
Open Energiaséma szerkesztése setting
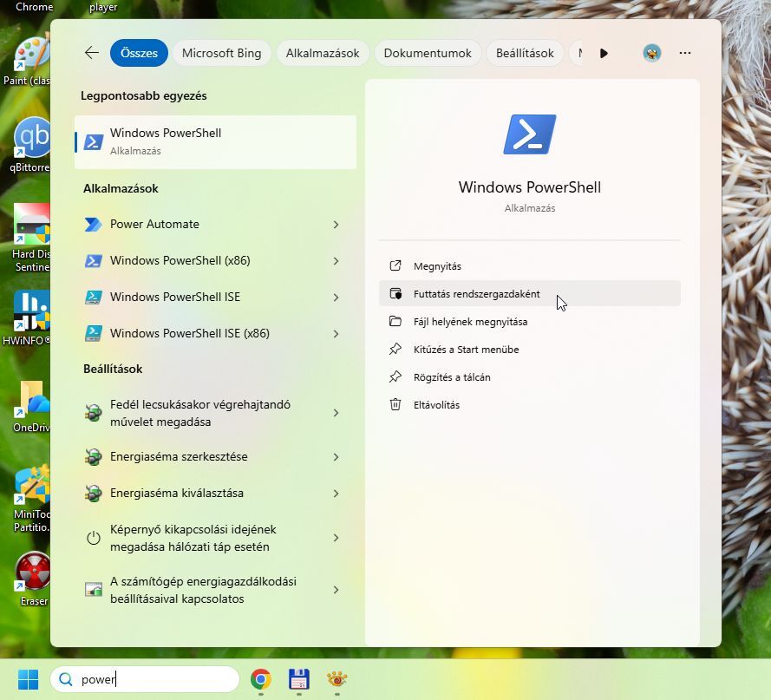tap(215, 457)
